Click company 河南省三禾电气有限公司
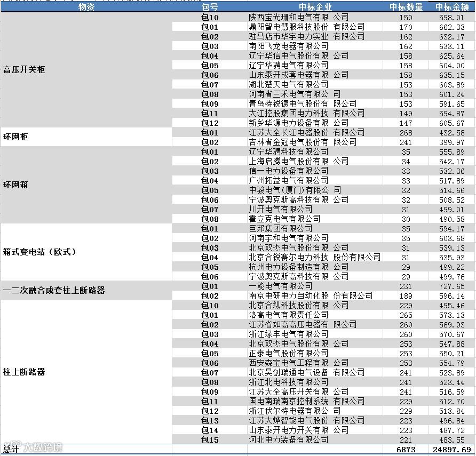Screen dimensions: 476x456 (295, 94)
